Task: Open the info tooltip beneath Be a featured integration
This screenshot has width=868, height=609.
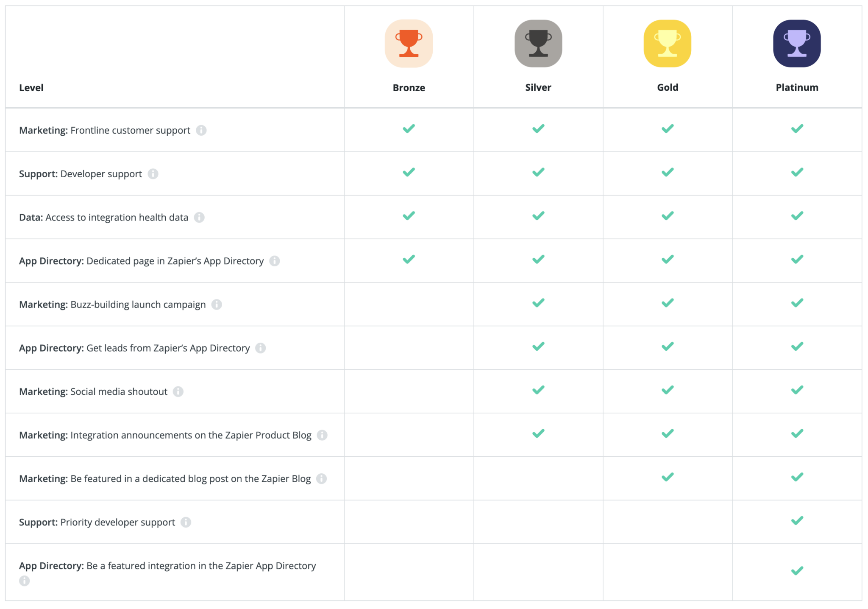Action: (24, 581)
